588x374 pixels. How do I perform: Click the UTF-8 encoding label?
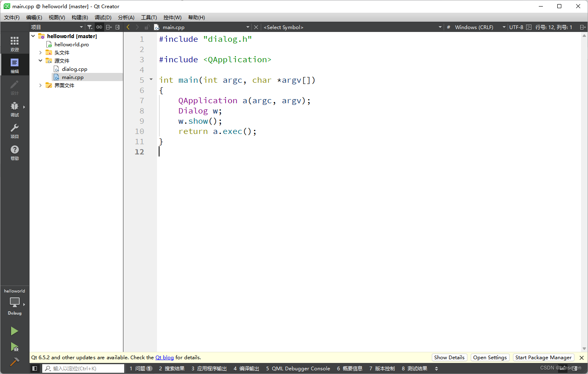(516, 27)
